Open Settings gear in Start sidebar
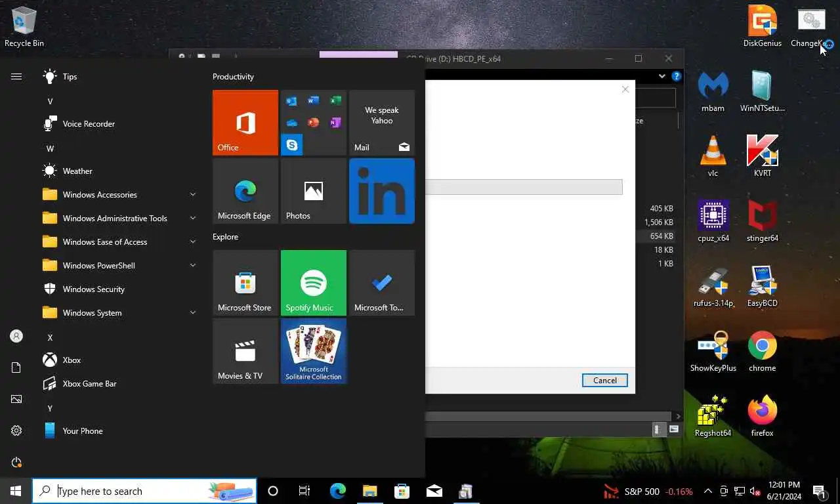This screenshot has height=504, width=840. (x=16, y=430)
